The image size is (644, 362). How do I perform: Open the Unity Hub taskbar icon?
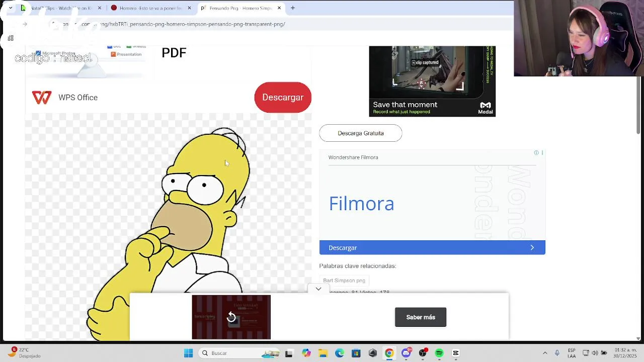tap(373, 353)
